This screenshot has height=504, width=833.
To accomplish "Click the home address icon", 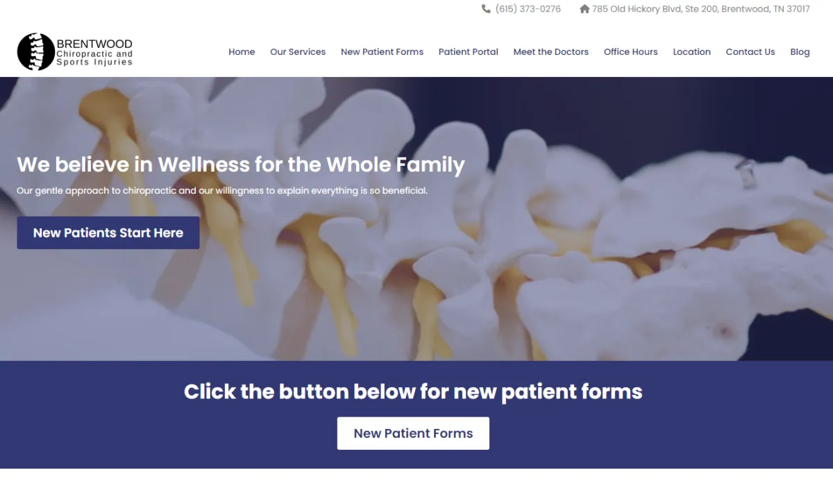I will coord(584,9).
